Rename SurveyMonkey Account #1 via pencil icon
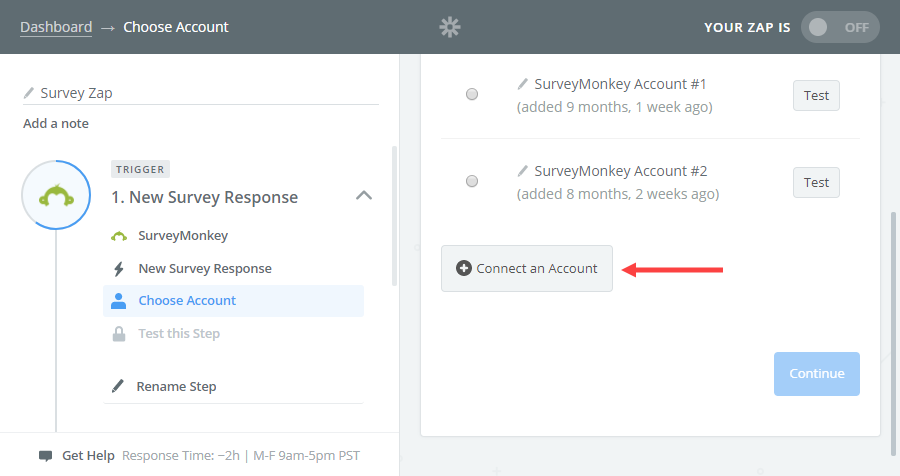This screenshot has height=476, width=900. click(522, 84)
